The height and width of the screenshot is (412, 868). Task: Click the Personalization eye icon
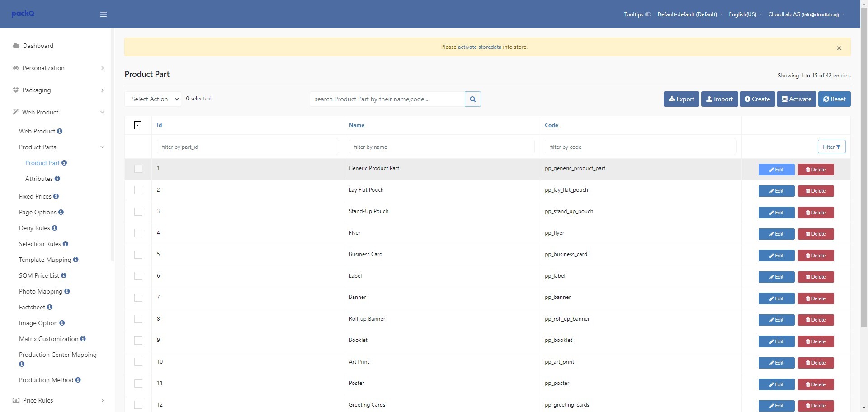[16, 68]
